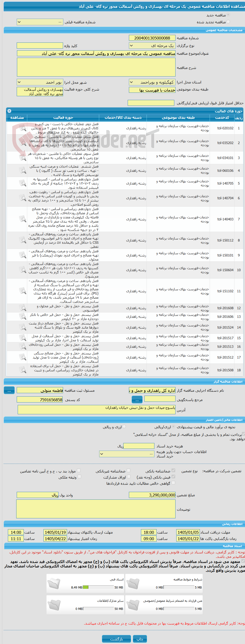Open the سایر مدارک/اطلاعات folder icon
Viewport: 245px width, 644px height.
point(54,605)
